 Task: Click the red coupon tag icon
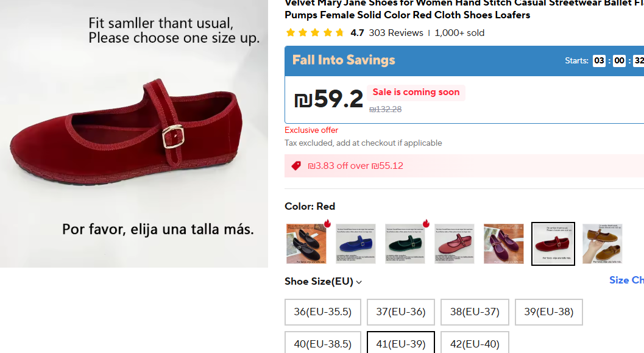pos(296,166)
